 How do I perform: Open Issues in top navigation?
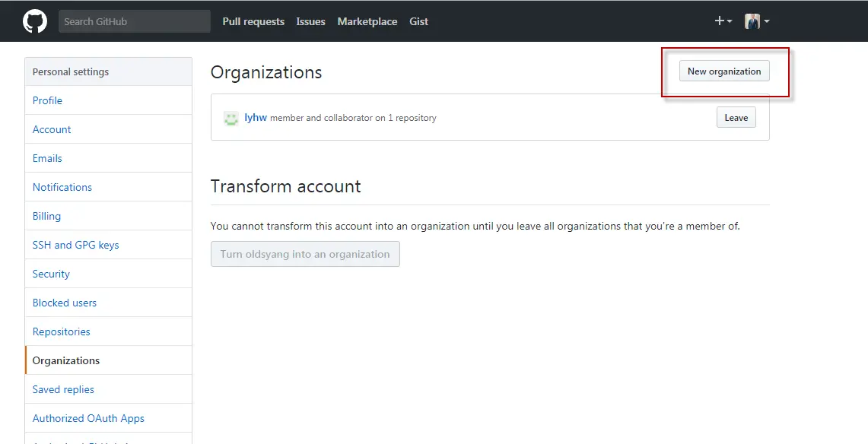(310, 21)
